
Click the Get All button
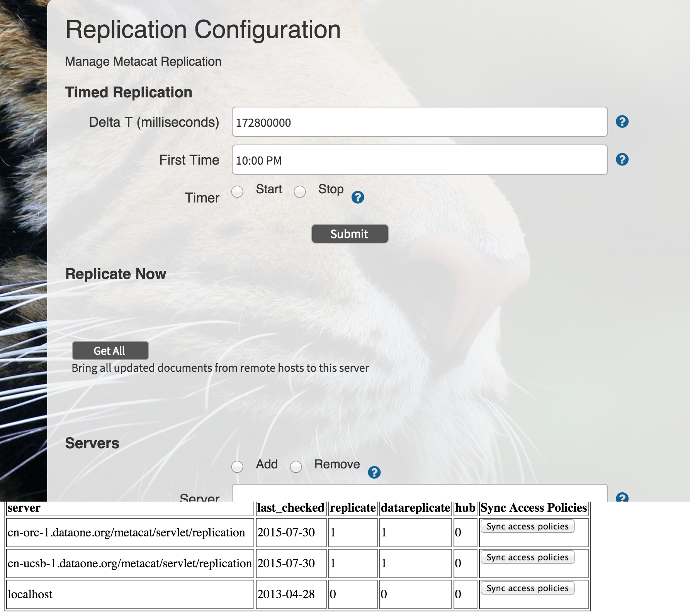pyautogui.click(x=110, y=351)
